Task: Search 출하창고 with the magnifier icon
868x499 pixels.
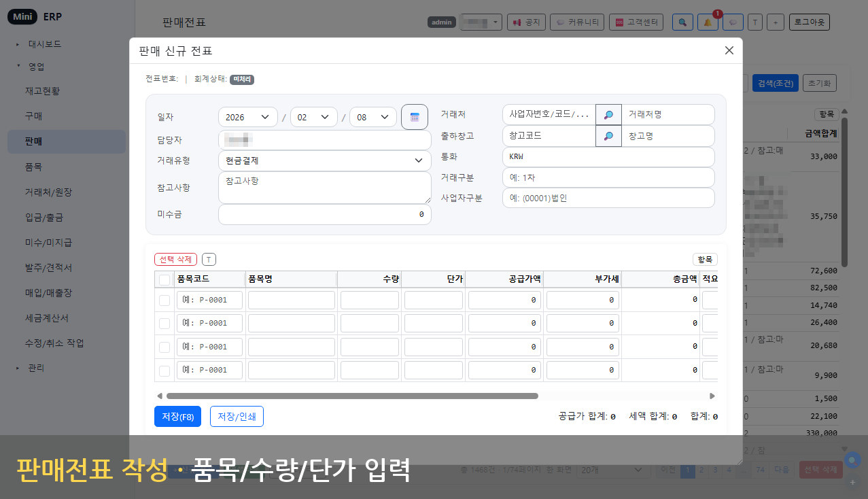Action: pos(608,136)
